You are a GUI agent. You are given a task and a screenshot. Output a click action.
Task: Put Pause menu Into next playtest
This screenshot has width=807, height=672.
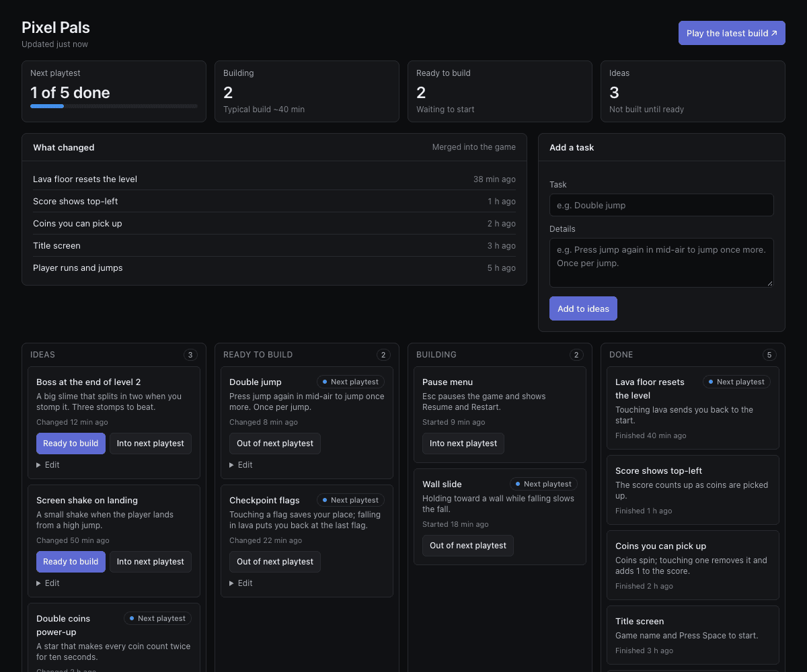(x=463, y=444)
